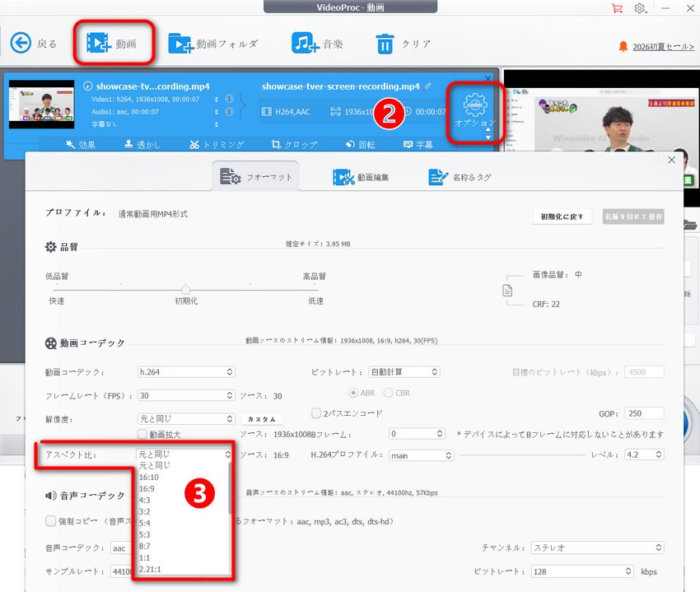Screen dimensions: 700x592
Task: Open the 音声コーデック aac dropdown
Action: point(122,548)
